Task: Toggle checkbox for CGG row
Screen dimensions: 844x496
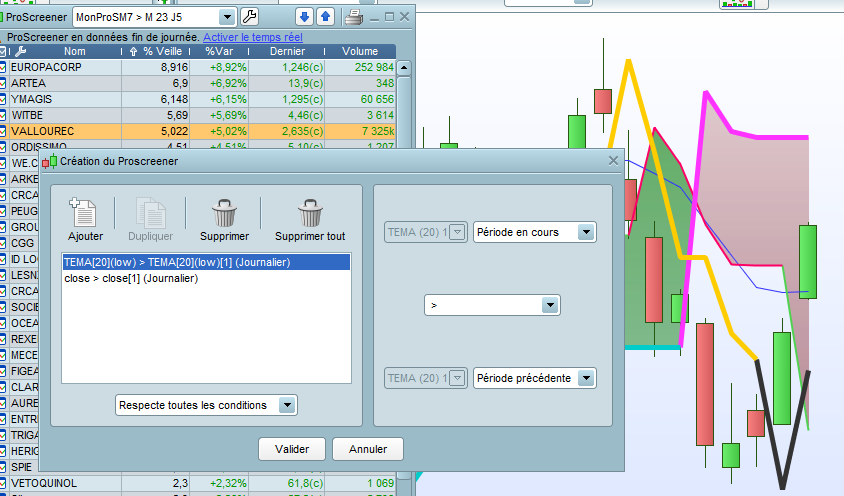Action: click(2, 243)
